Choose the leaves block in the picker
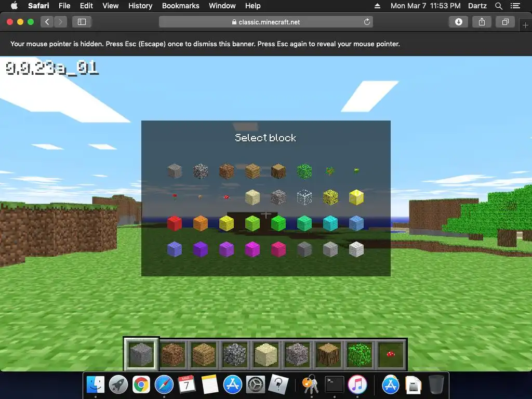Viewport: 532px width, 399px height. pyautogui.click(x=304, y=171)
